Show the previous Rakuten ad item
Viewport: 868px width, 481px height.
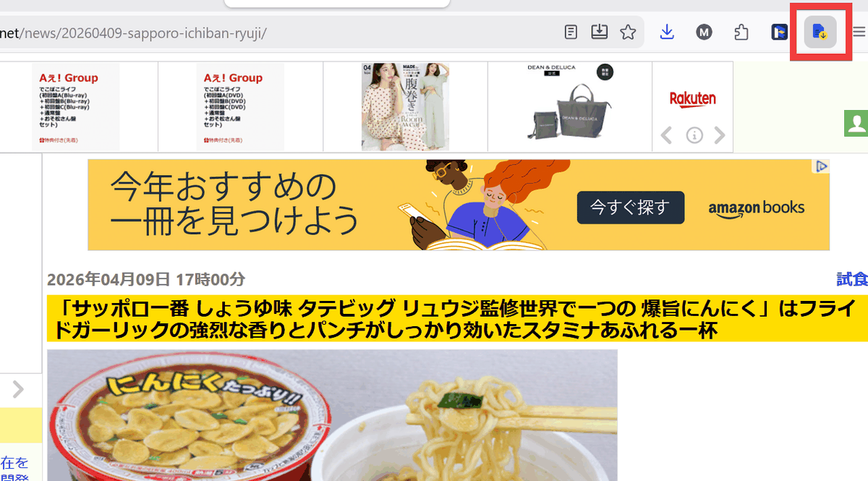click(667, 135)
